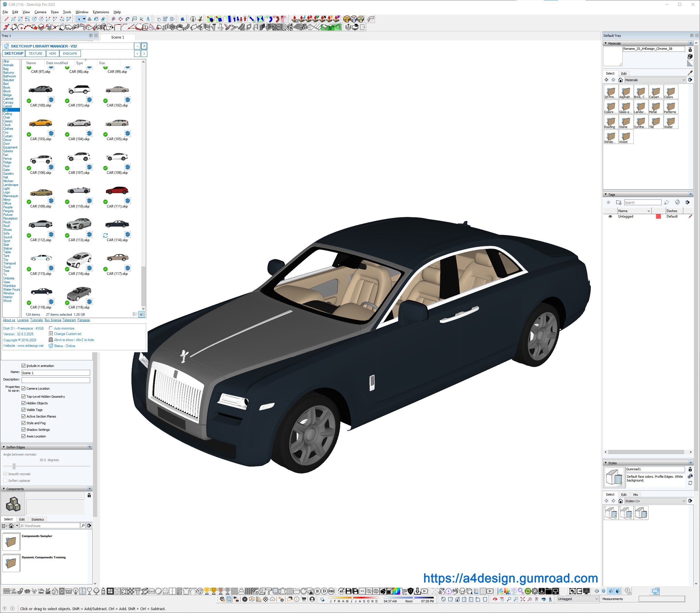Activate the arrow Select tool
The width and height of the screenshot is (700, 613).
coord(79,19)
